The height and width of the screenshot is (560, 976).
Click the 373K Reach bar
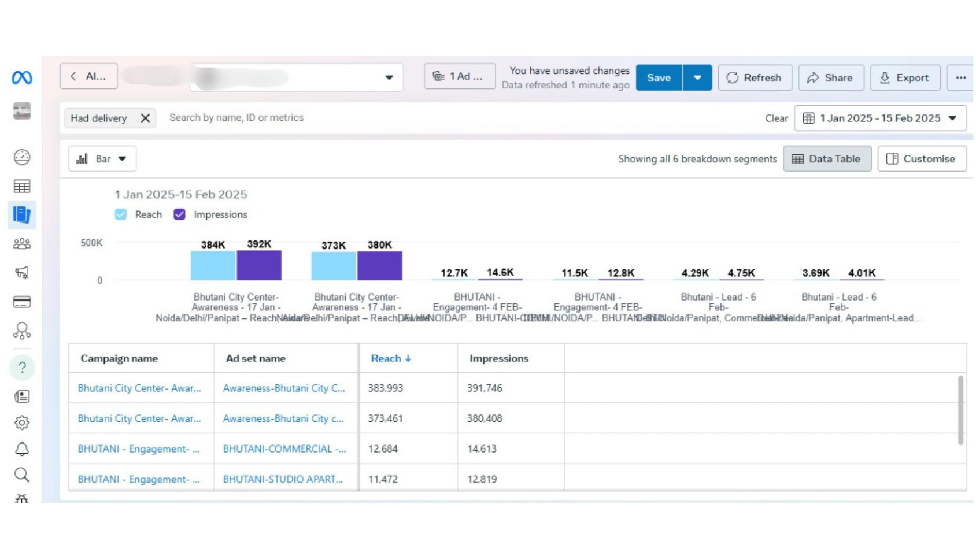(x=334, y=266)
